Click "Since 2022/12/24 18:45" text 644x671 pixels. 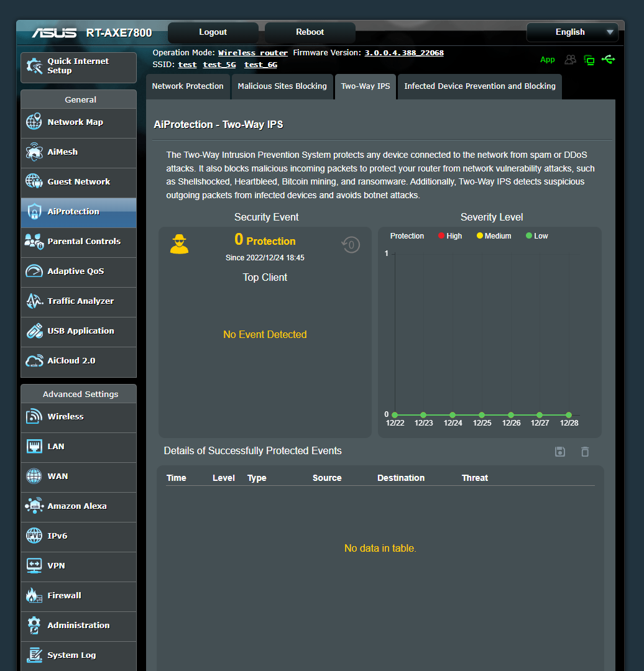coord(265,258)
